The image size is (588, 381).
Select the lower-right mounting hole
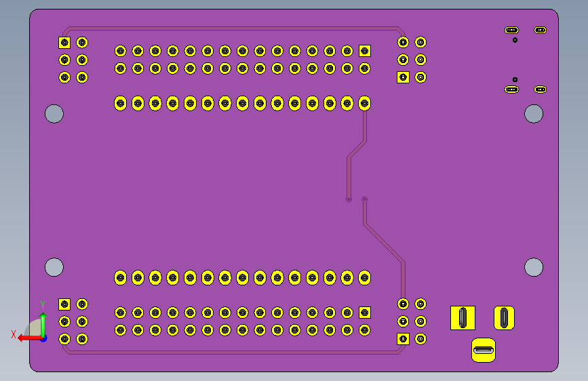pos(534,267)
